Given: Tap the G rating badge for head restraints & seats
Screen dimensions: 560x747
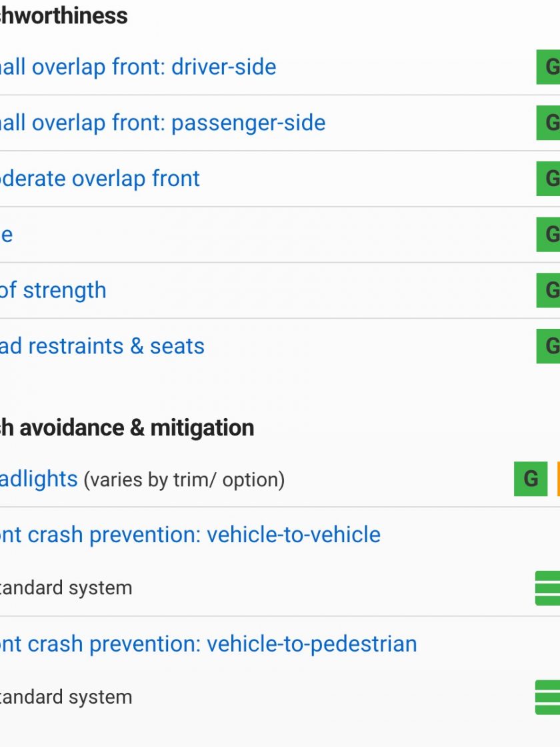Looking at the screenshot, I should pyautogui.click(x=548, y=346).
